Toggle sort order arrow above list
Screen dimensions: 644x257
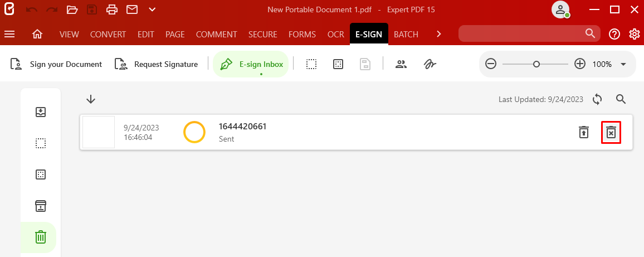pyautogui.click(x=91, y=99)
